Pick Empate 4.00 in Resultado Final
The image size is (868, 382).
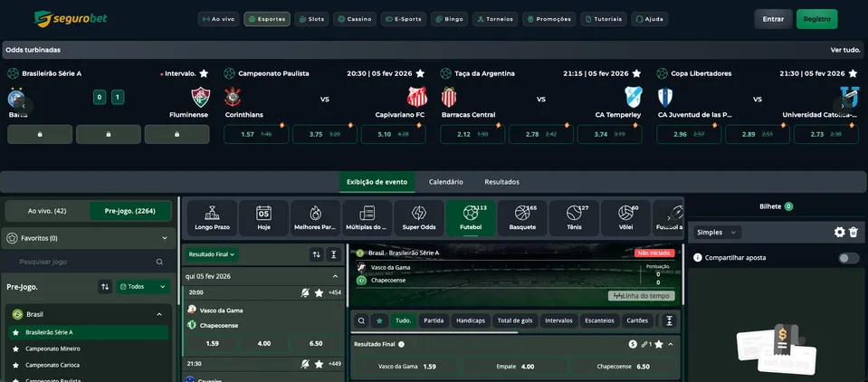tap(515, 367)
